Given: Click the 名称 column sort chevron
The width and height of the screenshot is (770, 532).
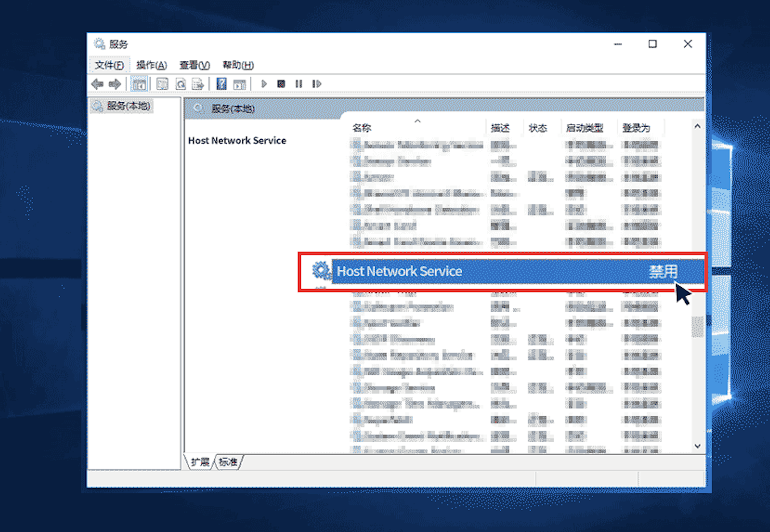Looking at the screenshot, I should pos(417,120).
